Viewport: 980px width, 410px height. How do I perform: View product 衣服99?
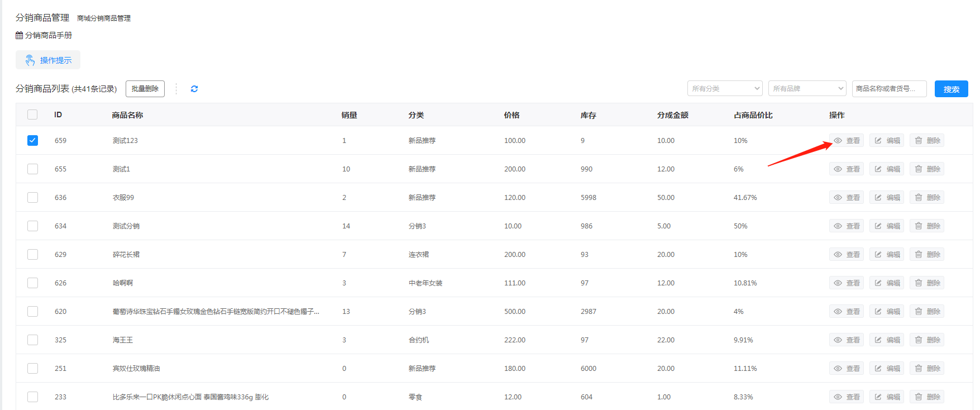(x=847, y=197)
